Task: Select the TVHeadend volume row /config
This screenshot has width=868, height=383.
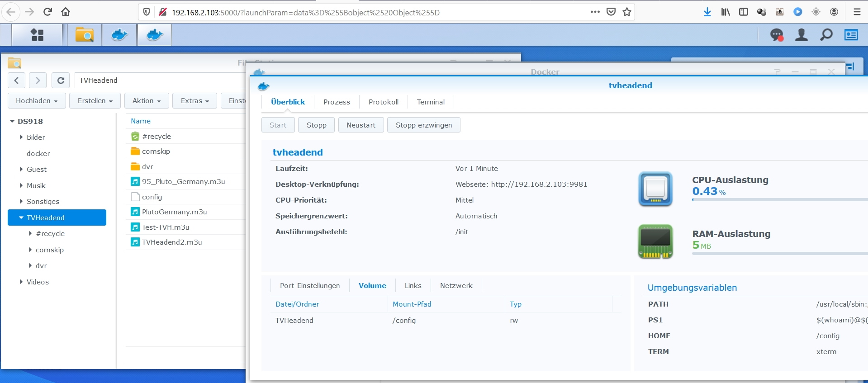Action: (x=446, y=321)
